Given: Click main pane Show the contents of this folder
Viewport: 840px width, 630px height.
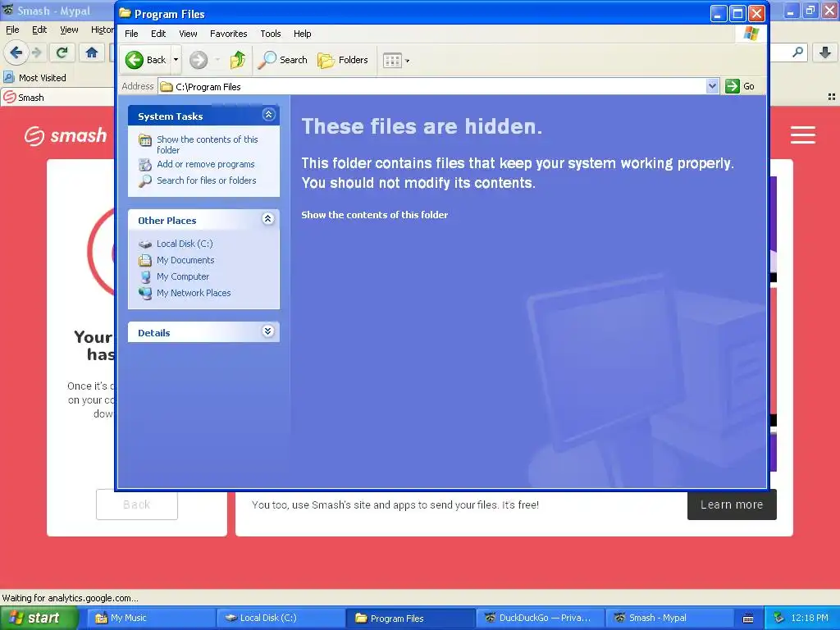Looking at the screenshot, I should 374,215.
